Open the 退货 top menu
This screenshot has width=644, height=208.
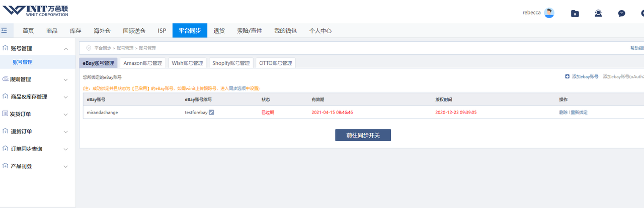(219, 31)
